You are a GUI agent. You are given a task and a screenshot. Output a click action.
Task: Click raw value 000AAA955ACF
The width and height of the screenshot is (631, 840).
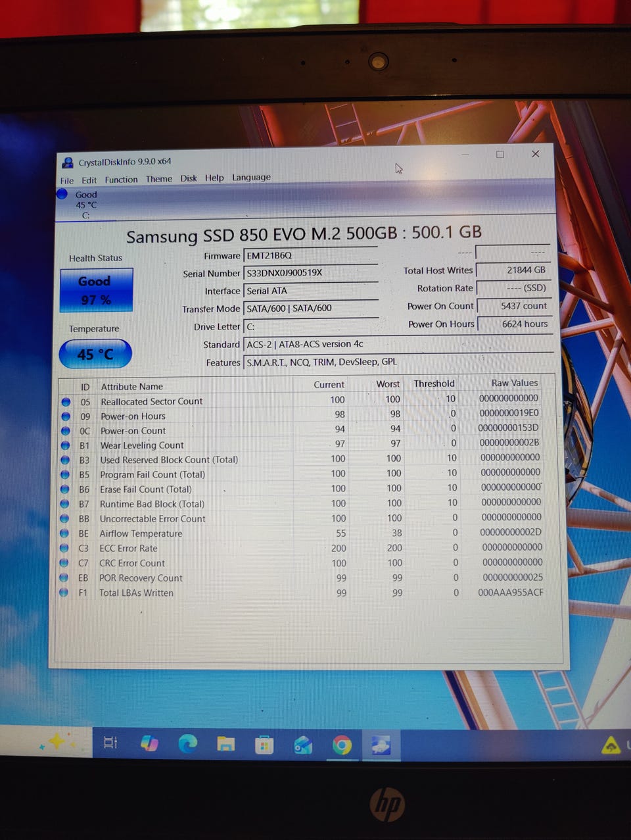pyautogui.click(x=511, y=592)
